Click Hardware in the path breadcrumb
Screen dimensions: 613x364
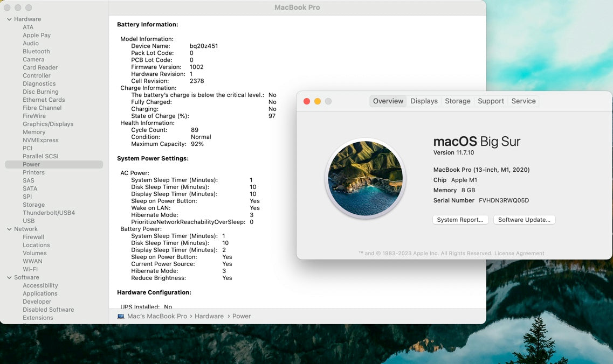click(209, 316)
